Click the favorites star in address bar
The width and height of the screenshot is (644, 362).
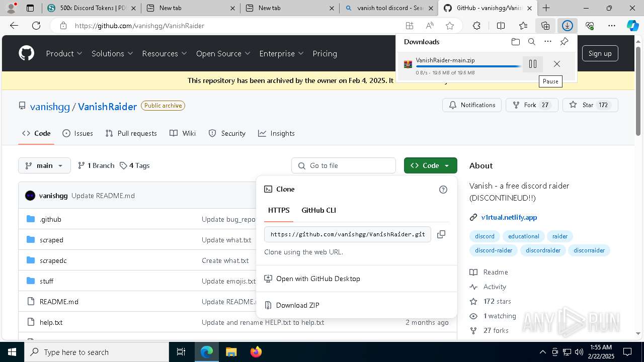pyautogui.click(x=450, y=26)
